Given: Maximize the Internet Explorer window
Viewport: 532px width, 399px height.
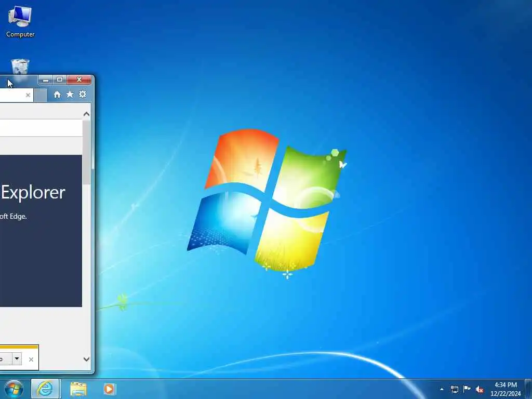Looking at the screenshot, I should coord(60,79).
